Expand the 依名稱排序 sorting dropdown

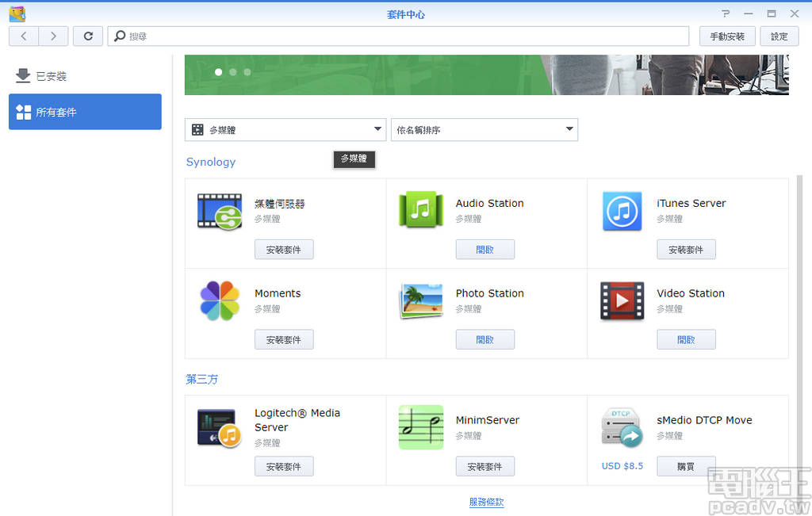485,129
